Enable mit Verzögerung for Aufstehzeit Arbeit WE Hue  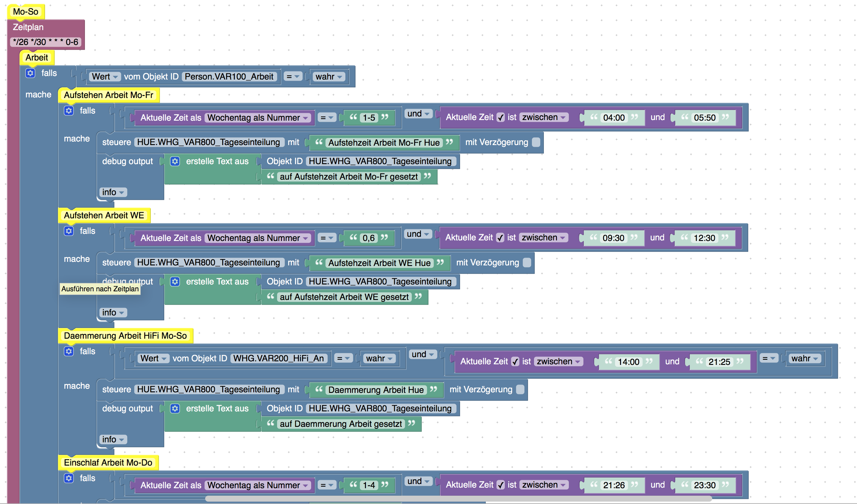tap(527, 262)
